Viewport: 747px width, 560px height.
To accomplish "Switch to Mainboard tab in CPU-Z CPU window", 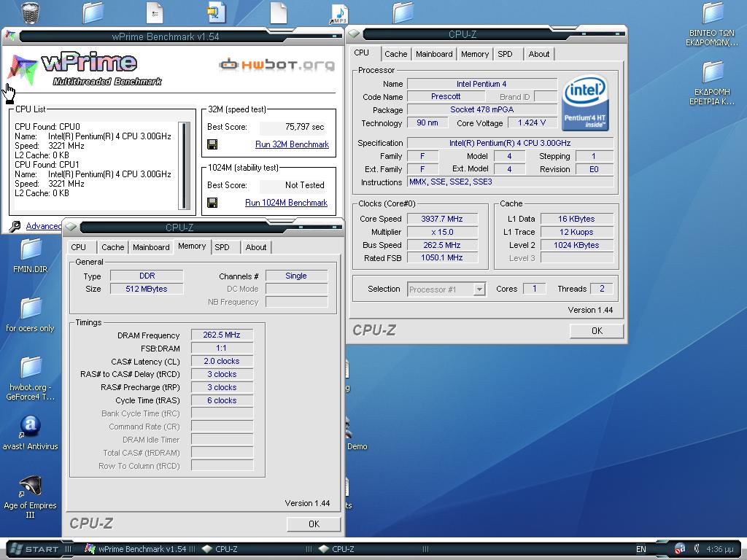I will [434, 54].
